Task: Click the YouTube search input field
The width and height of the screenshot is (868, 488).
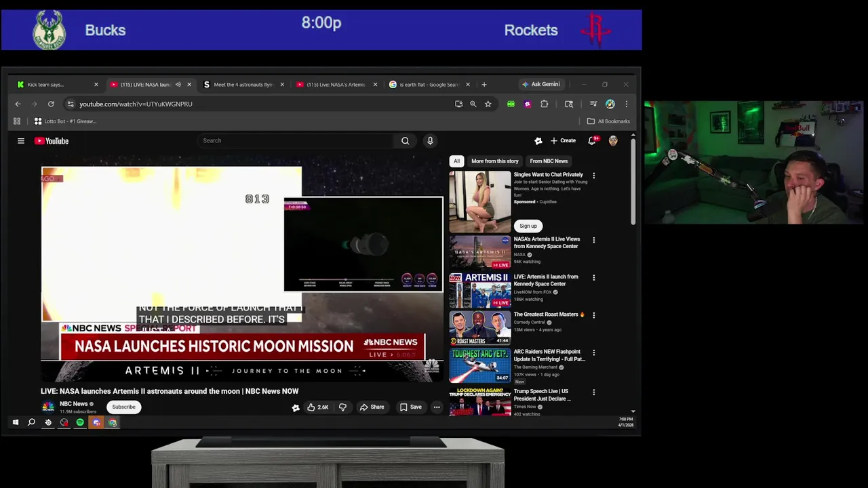Action: coord(295,141)
